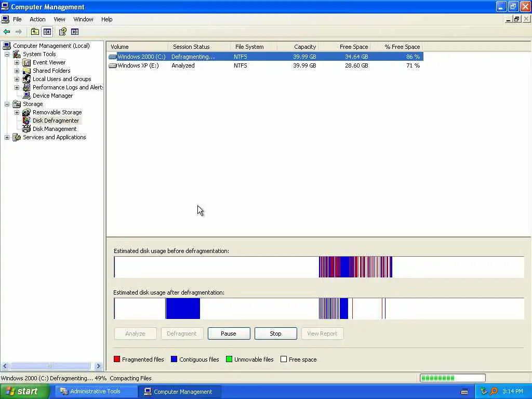
Task: Select the Device Manager icon
Action: 26,96
